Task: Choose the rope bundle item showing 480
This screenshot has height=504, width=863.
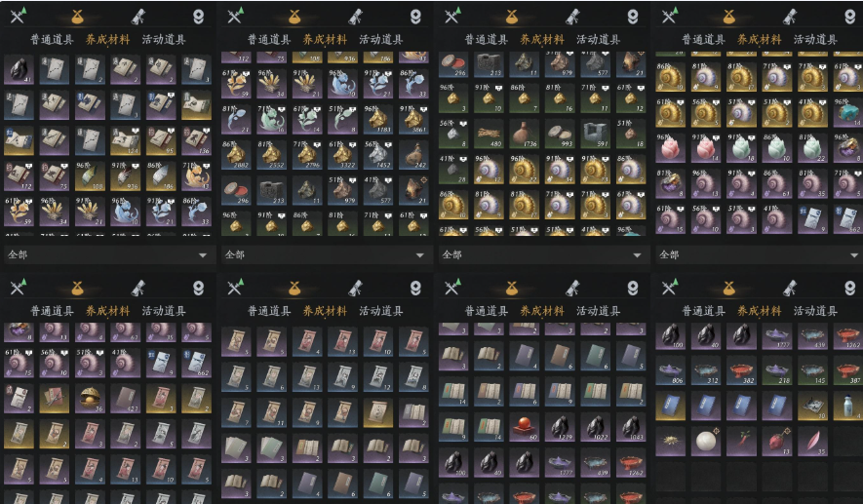Action: pos(489,134)
